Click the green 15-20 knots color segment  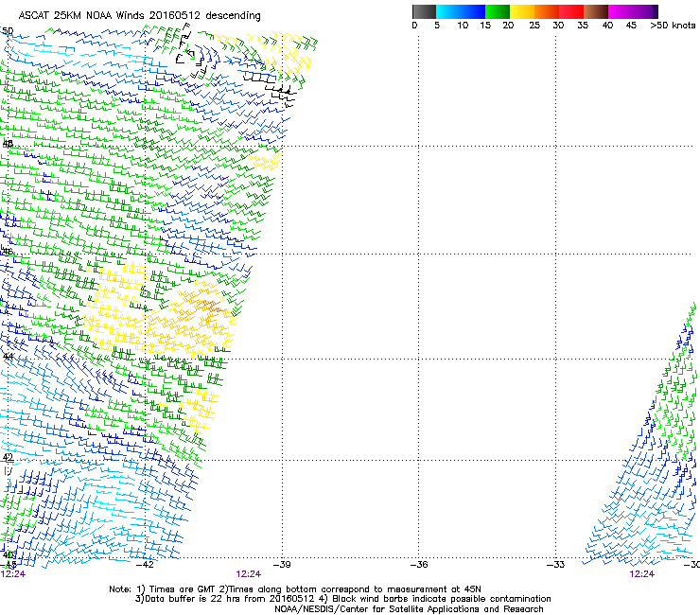coord(498,11)
